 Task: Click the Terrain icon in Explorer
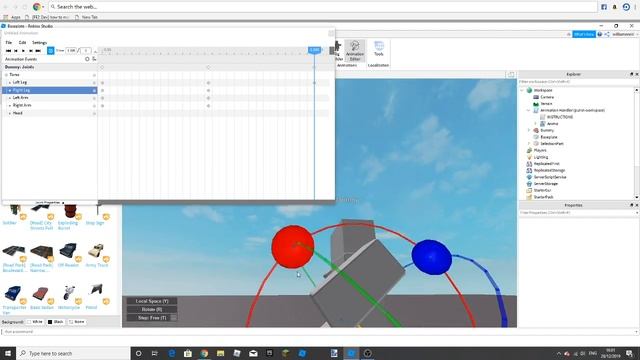(x=536, y=104)
